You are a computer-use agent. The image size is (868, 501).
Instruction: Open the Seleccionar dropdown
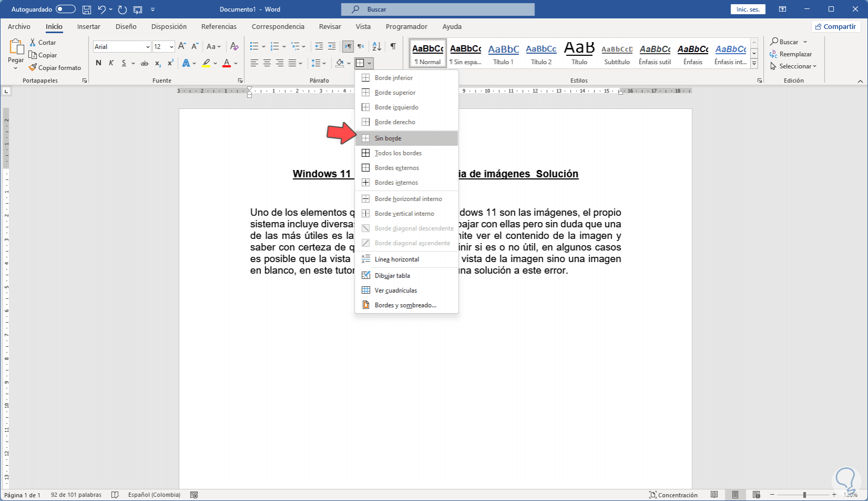point(793,66)
